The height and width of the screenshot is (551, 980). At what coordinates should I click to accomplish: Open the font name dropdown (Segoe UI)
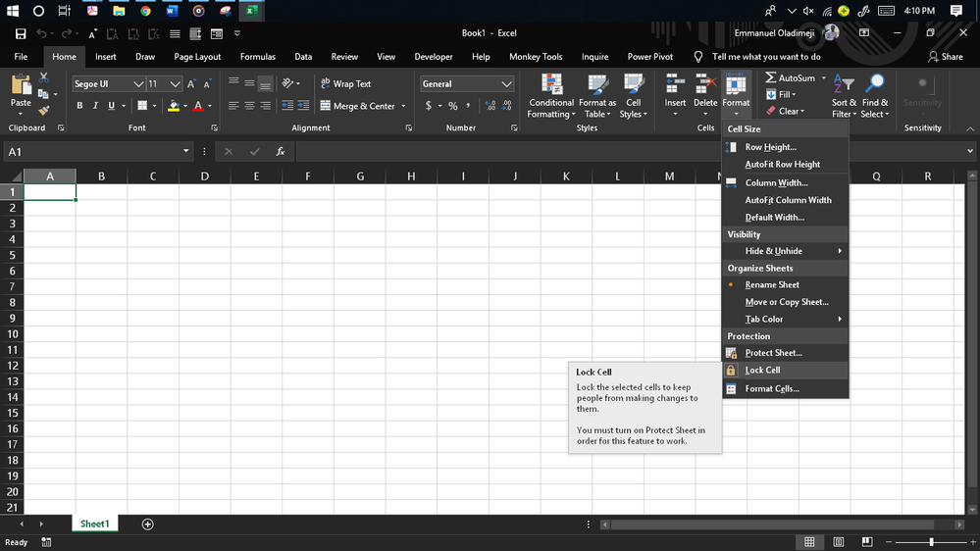point(138,84)
